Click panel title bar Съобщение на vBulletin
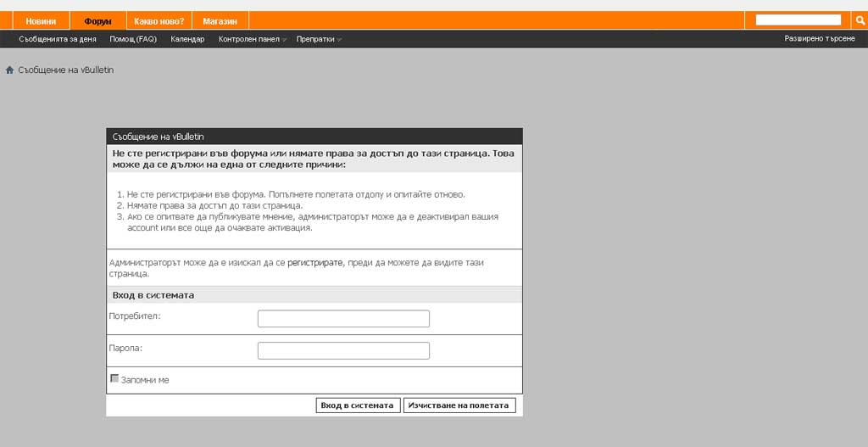 click(x=314, y=137)
